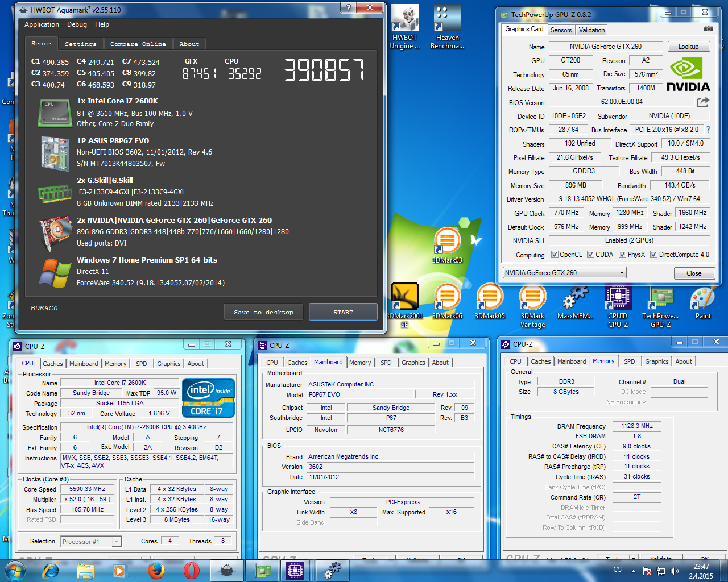
Task: Click the NVIDIA logo in GPU-Z
Action: pyautogui.click(x=688, y=75)
